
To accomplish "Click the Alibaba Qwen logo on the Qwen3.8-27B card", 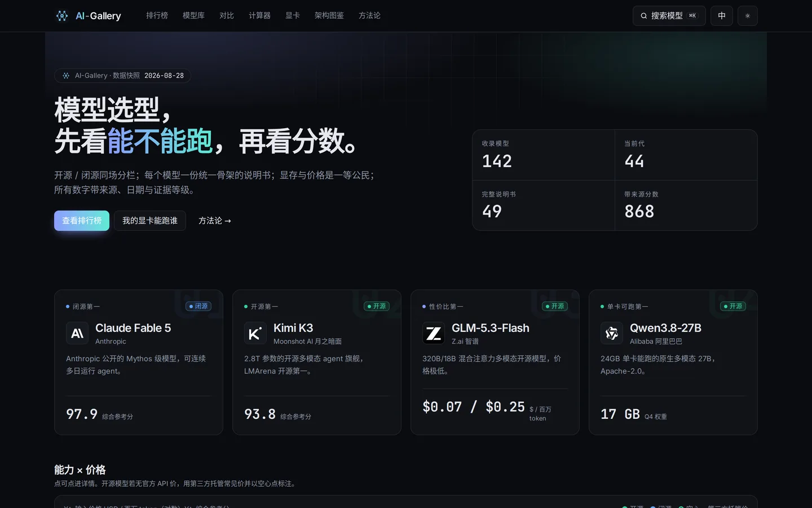I will tap(612, 334).
